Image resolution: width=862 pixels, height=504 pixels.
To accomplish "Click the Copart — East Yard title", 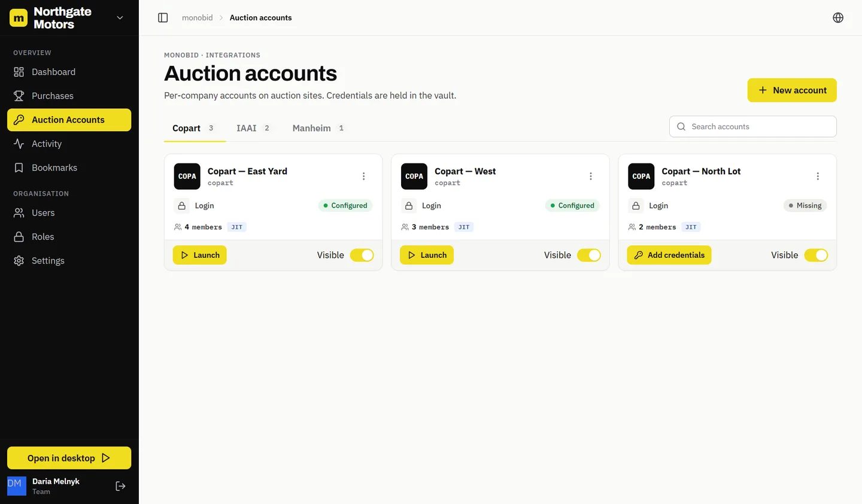I will (247, 171).
